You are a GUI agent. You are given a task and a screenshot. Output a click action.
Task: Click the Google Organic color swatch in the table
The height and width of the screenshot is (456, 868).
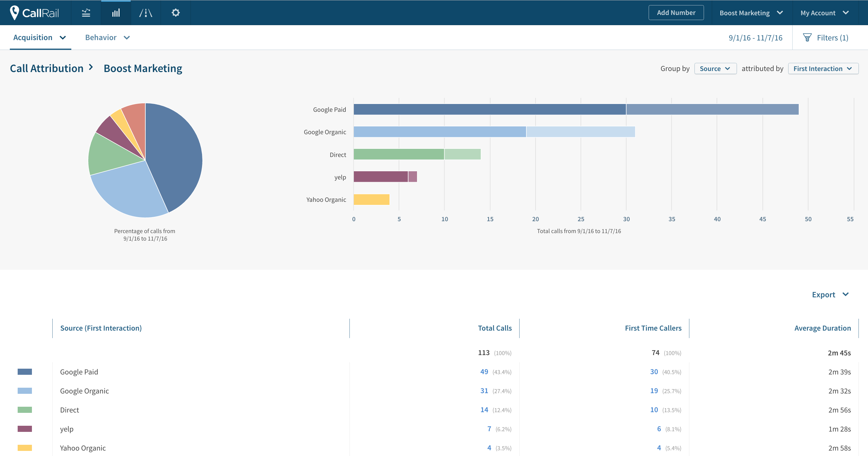[25, 390]
